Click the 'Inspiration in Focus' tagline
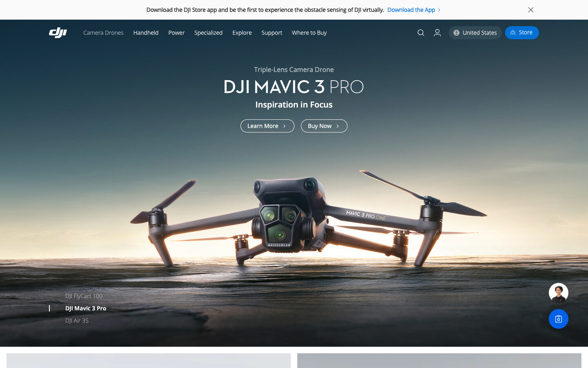 click(294, 105)
